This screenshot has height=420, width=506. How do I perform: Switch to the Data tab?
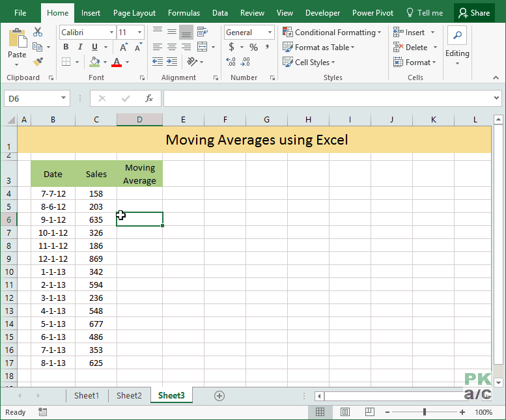[220, 13]
